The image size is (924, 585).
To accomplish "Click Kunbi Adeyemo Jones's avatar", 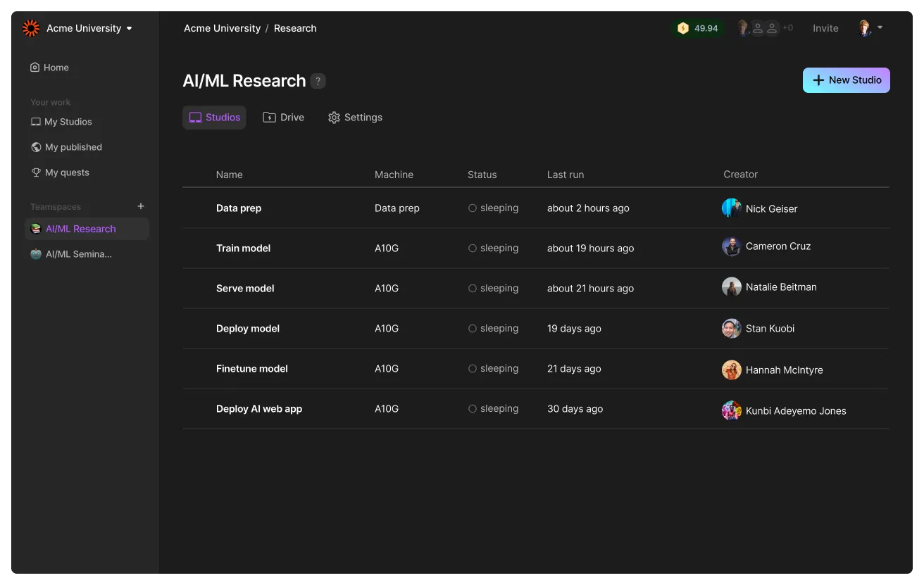I will (x=732, y=410).
